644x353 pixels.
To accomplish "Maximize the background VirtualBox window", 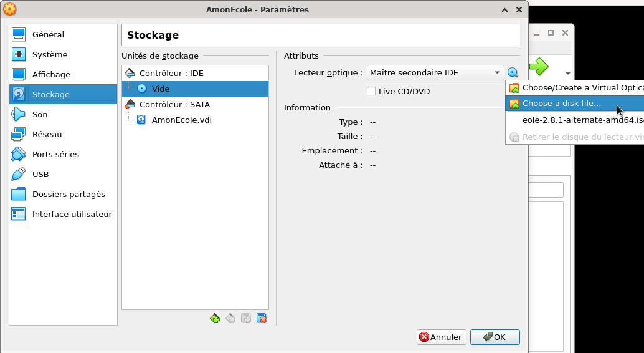I will [551, 33].
